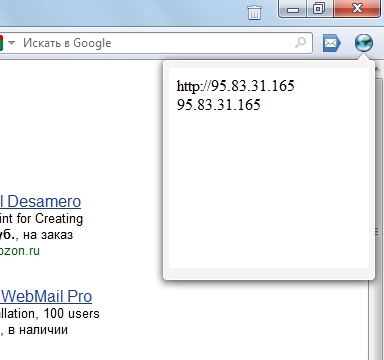Toggle the globe IP extension icon
The width and height of the screenshot is (384, 360).
(x=363, y=43)
